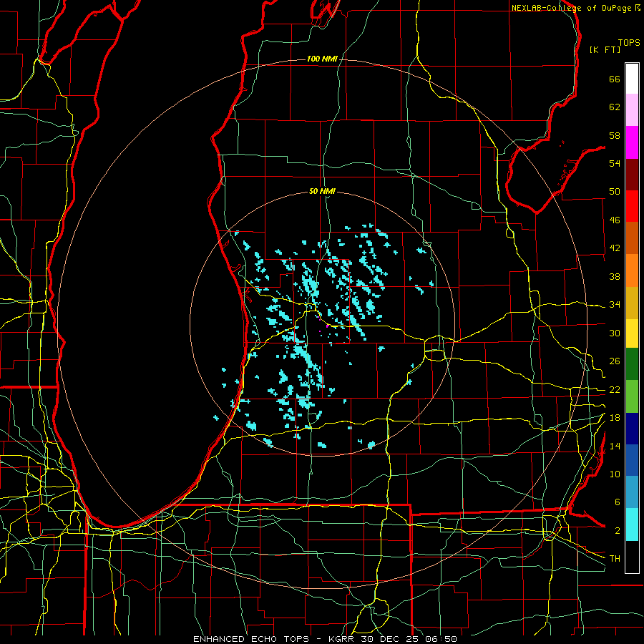Select the 42 legend value
The width and height of the screenshot is (644, 644).
[x=615, y=248]
